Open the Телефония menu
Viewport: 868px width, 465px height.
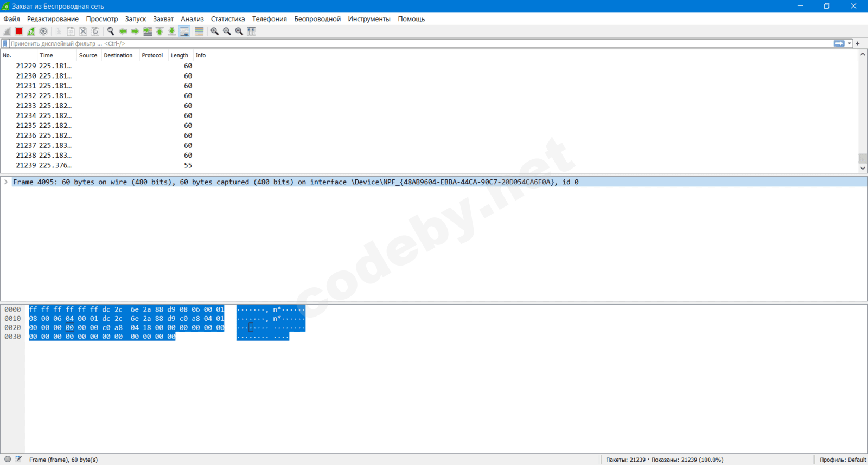pos(270,19)
